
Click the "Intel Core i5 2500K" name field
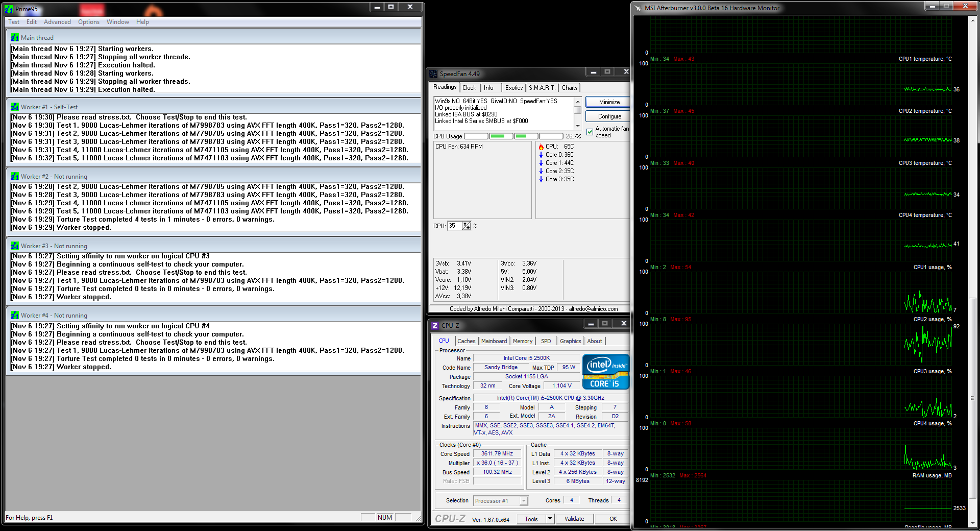pos(527,358)
